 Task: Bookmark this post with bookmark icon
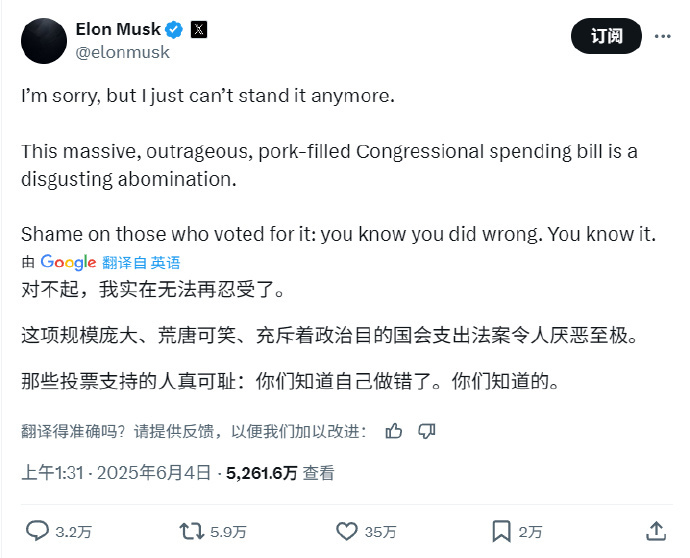pos(501,531)
